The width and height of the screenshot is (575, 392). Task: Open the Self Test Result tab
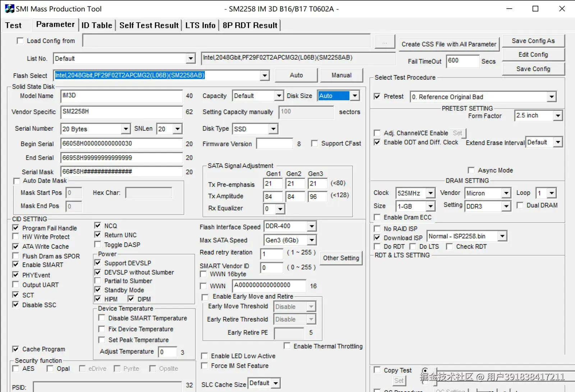tap(149, 25)
